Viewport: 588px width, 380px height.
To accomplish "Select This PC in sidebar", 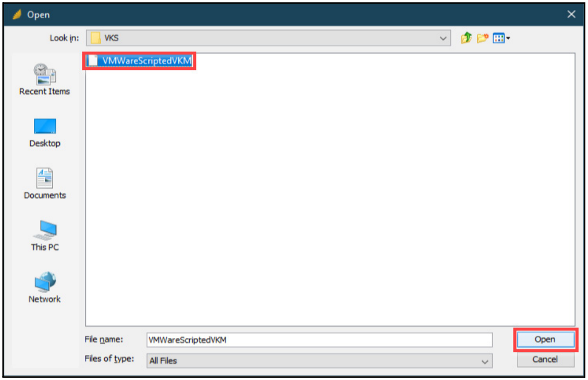I will 45,236.
